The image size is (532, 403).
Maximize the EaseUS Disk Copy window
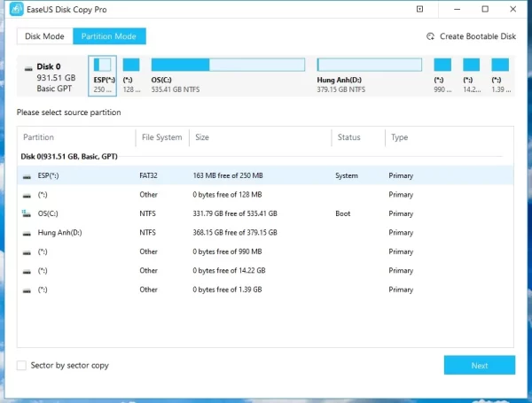click(485, 9)
